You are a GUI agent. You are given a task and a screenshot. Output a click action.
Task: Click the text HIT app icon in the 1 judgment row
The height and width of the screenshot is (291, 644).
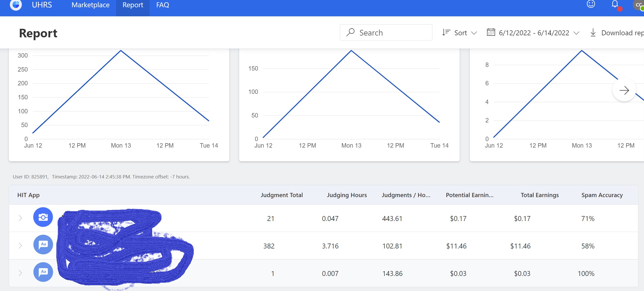[x=43, y=272]
